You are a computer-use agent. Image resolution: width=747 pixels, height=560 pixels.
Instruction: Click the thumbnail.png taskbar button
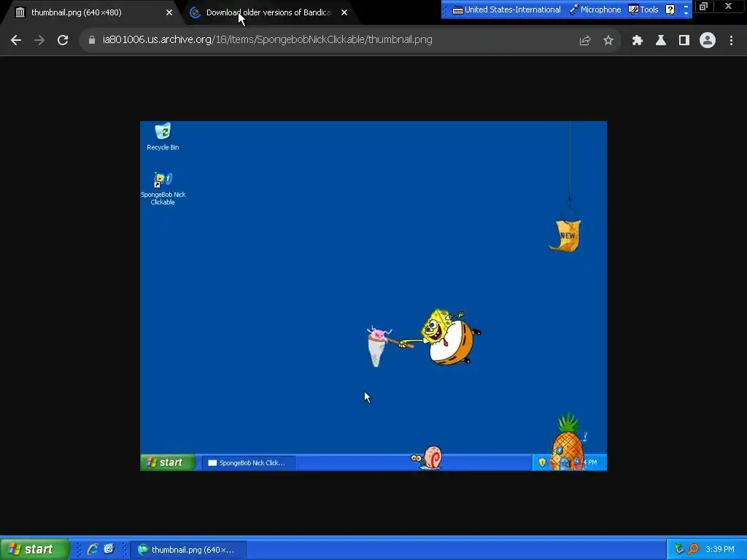[187, 550]
